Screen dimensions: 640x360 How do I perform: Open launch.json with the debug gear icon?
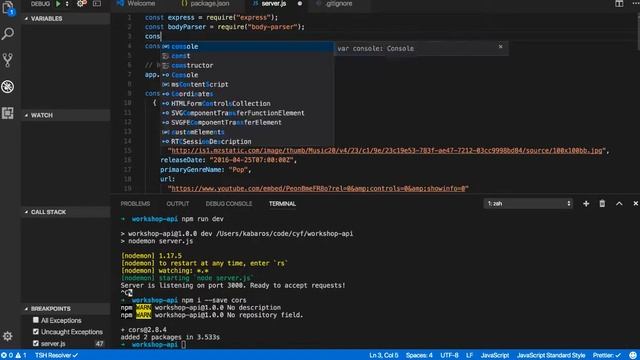coord(82,4)
